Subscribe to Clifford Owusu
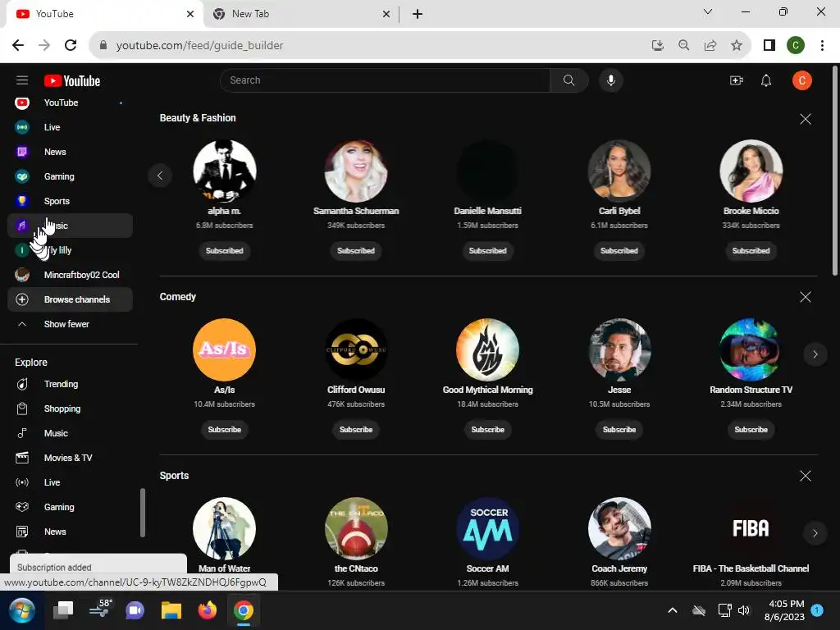This screenshot has width=840, height=630. [x=356, y=430]
